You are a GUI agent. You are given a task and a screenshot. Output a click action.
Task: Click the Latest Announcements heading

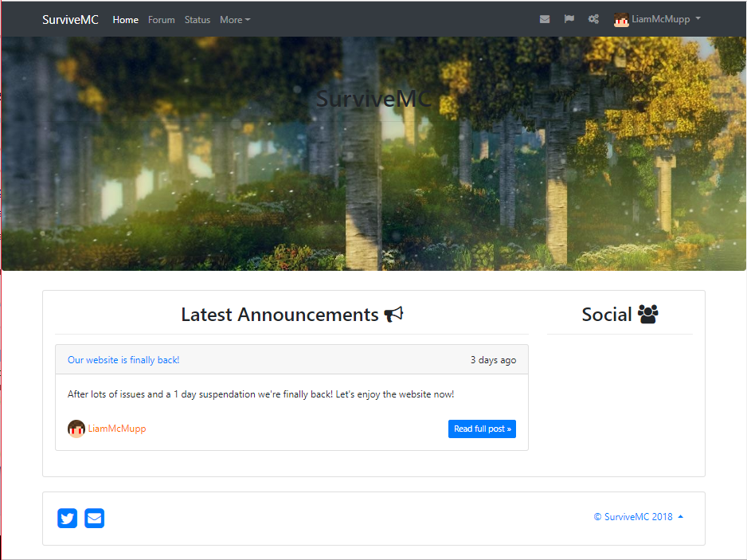tap(280, 315)
